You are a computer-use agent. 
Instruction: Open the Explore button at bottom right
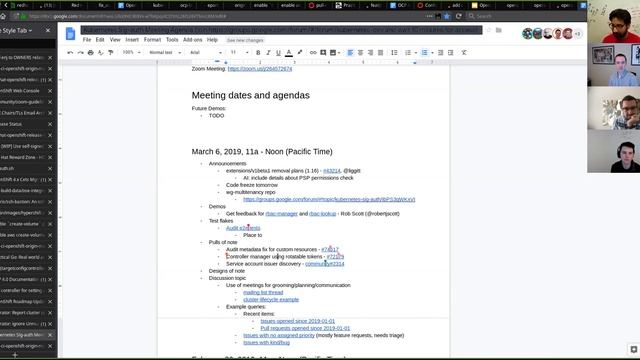click(x=633, y=349)
